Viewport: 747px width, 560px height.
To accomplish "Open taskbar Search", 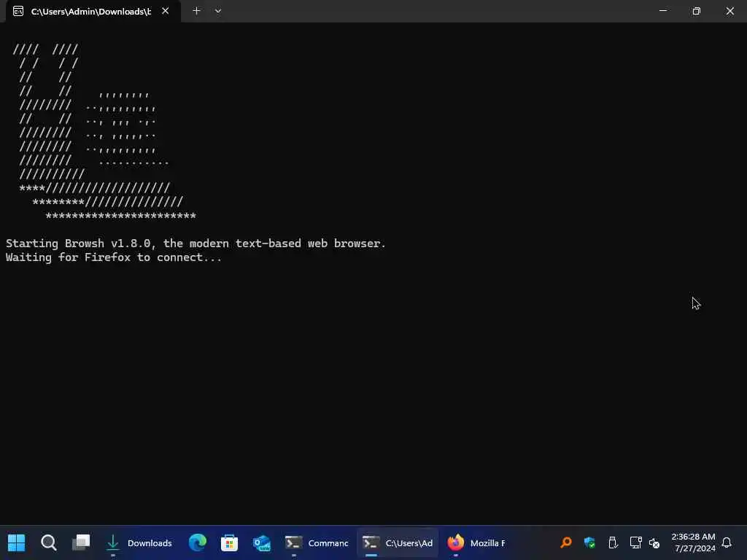I will [x=49, y=542].
